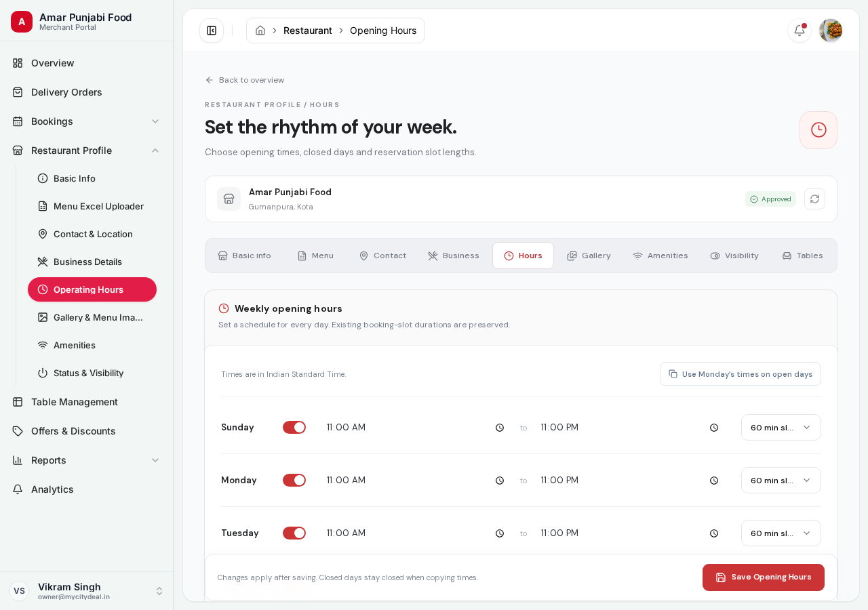
Task: Open Sunday's 60 min slot dropdown
Action: click(781, 428)
